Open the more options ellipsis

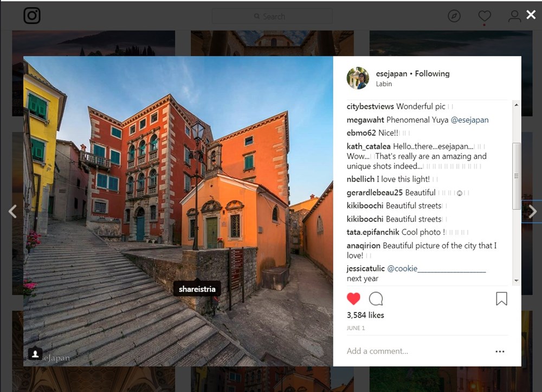click(x=500, y=351)
